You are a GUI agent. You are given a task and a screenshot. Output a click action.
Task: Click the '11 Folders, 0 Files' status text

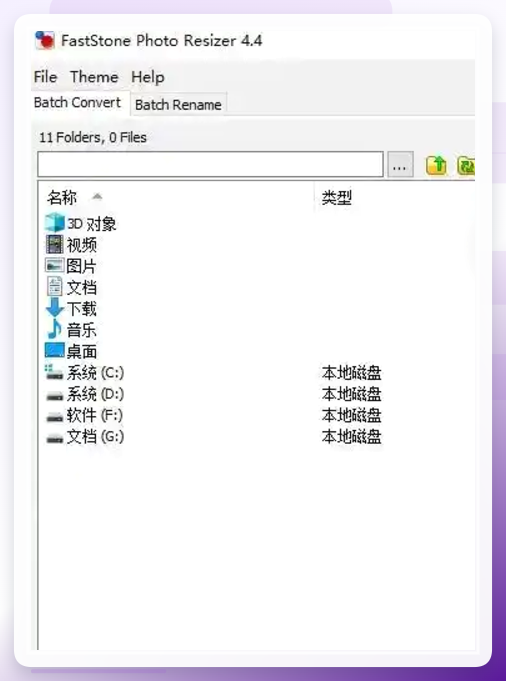tap(93, 138)
